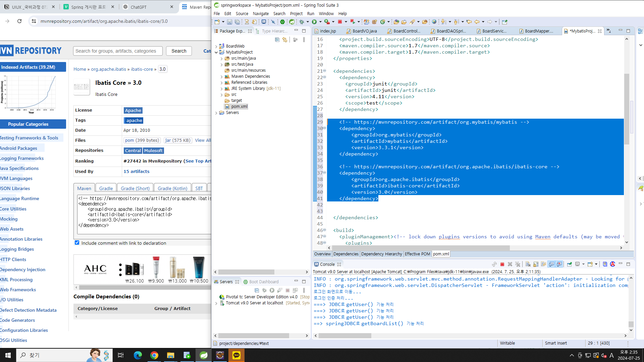Collapse the MybatisProject tree node
644x362 pixels.
coord(216,52)
